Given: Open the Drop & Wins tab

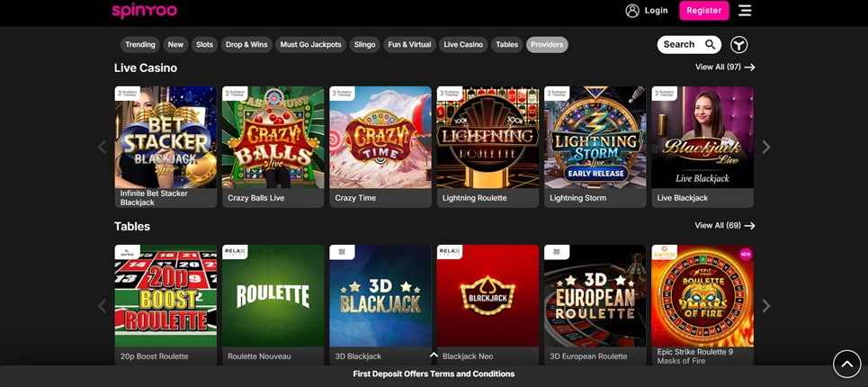Looking at the screenshot, I should pyautogui.click(x=246, y=44).
